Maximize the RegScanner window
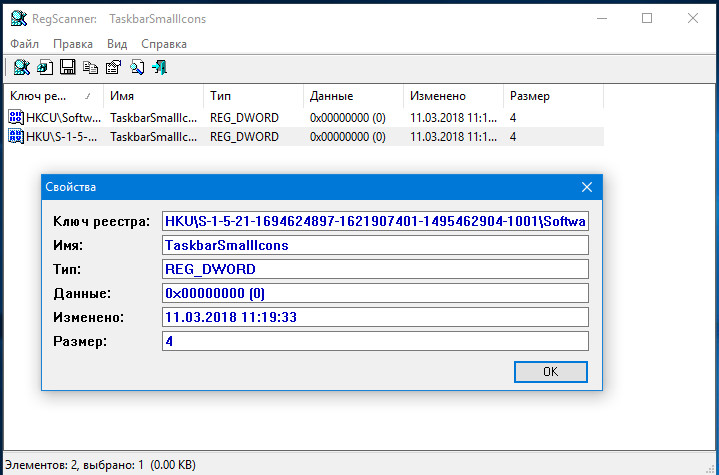 (647, 19)
